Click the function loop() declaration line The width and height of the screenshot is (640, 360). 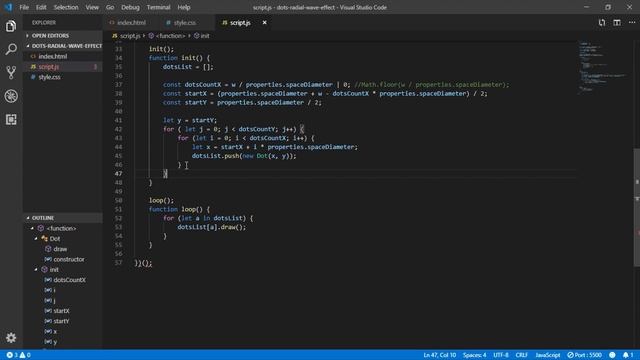pyautogui.click(x=179, y=209)
